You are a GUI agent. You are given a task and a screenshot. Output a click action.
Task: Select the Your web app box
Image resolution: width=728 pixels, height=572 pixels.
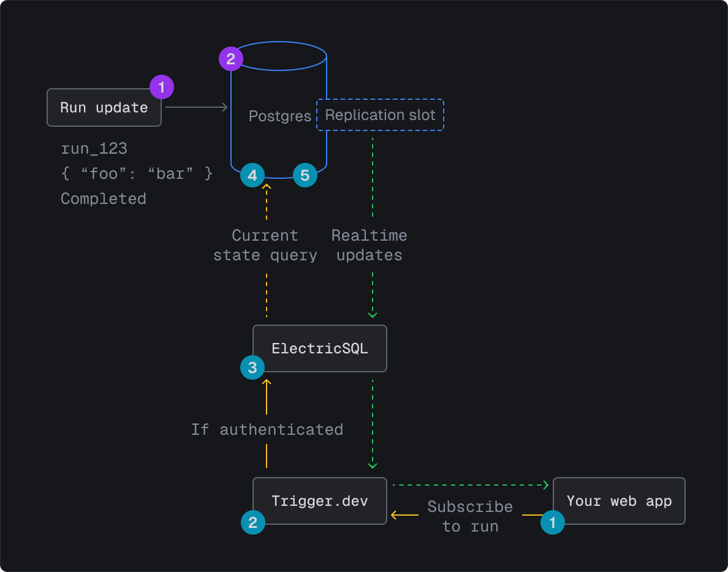point(620,501)
